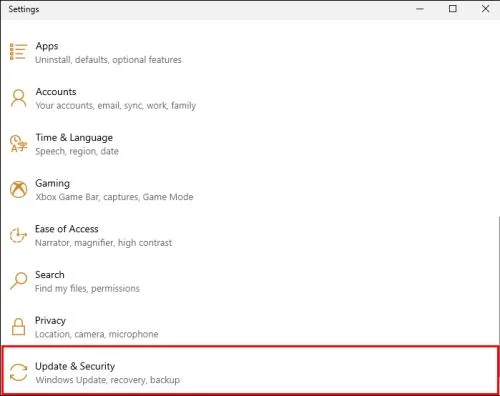Maximize the Settings window

(453, 9)
